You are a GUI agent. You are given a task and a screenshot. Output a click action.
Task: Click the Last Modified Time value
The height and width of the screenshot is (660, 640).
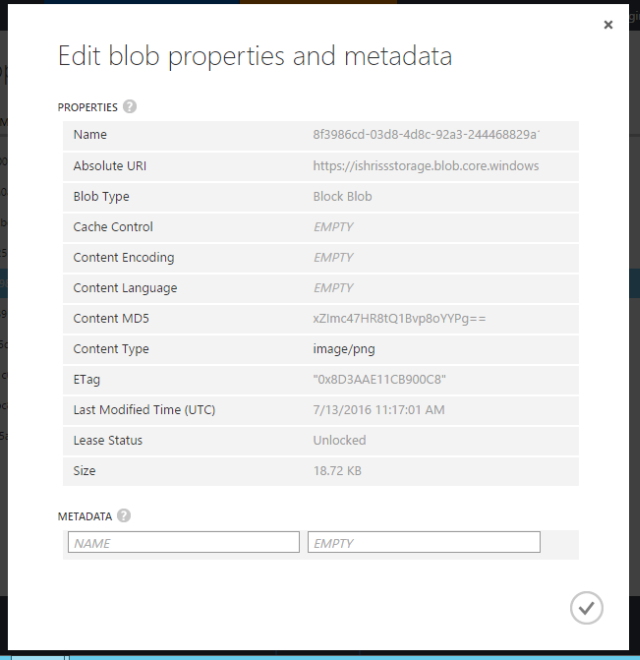(x=380, y=410)
